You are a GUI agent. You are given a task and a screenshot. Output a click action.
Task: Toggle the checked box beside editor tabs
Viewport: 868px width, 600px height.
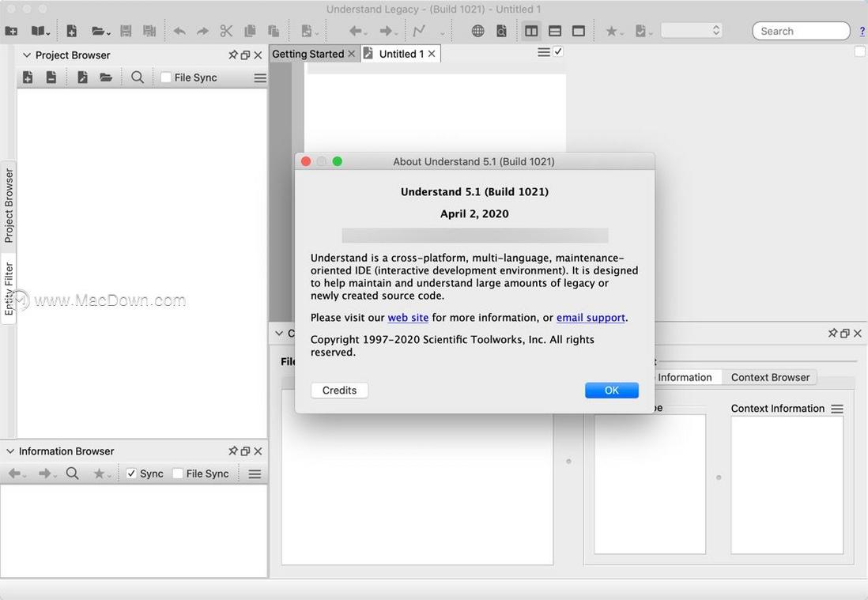point(558,51)
